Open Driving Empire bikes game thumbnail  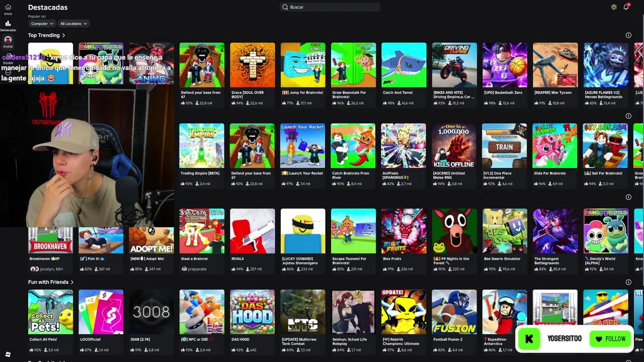[x=454, y=65]
